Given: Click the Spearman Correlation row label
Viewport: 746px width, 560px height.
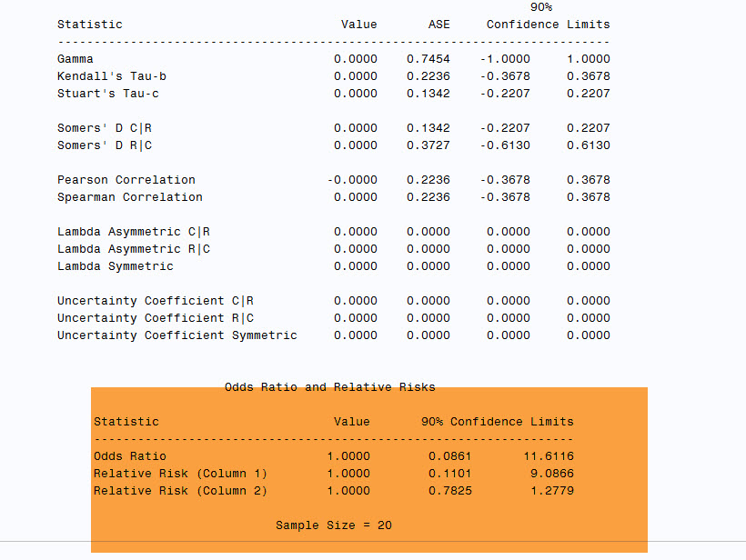Looking at the screenshot, I should (x=130, y=197).
